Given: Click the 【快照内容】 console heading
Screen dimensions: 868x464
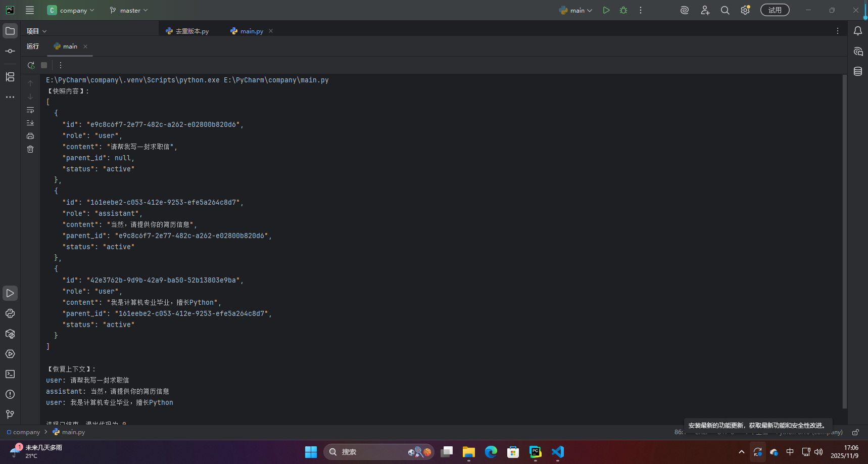Looking at the screenshot, I should pos(68,91).
